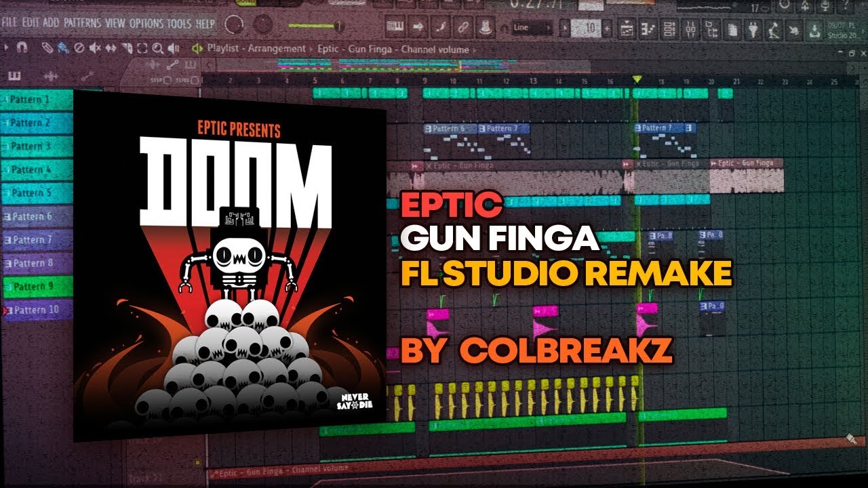Select the Delete tool
Viewport: 868px width, 488px height.
79,47
